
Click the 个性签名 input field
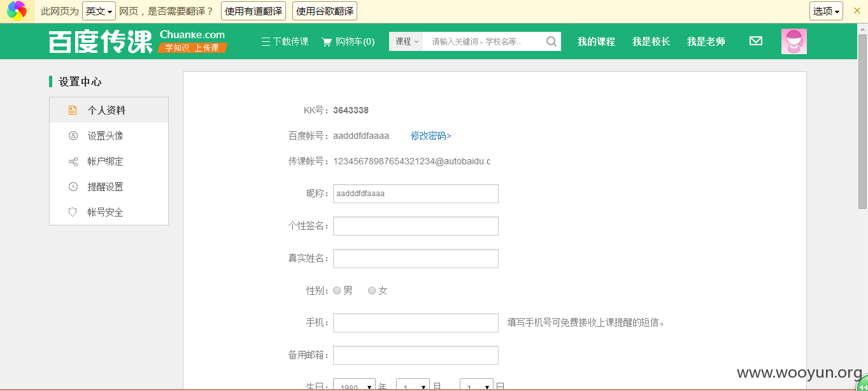click(416, 226)
